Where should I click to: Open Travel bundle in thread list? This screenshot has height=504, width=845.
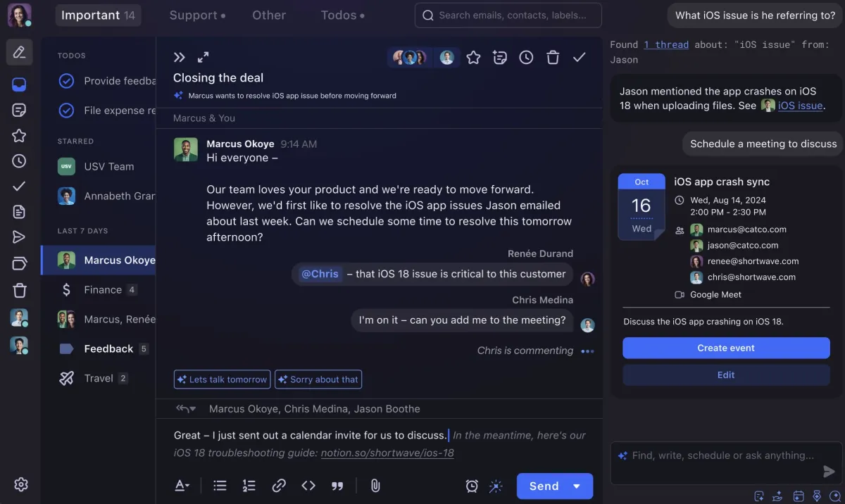(x=98, y=378)
